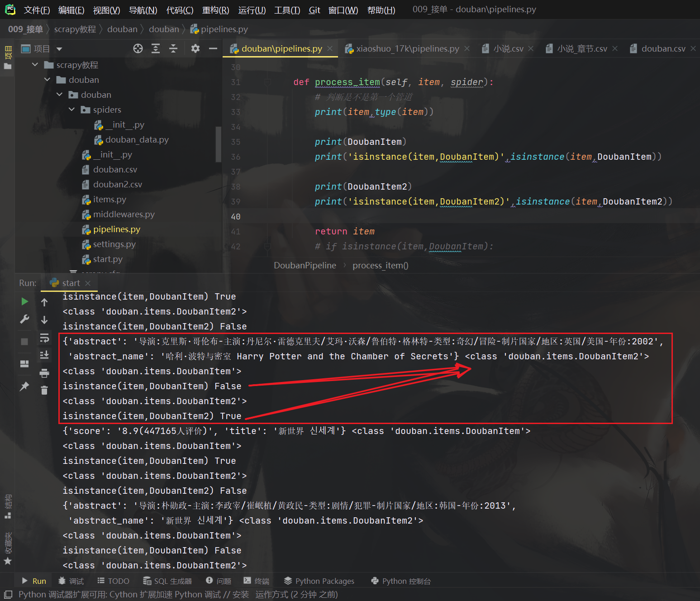Open Python Packages tool window
The image size is (700, 601).
[319, 581]
